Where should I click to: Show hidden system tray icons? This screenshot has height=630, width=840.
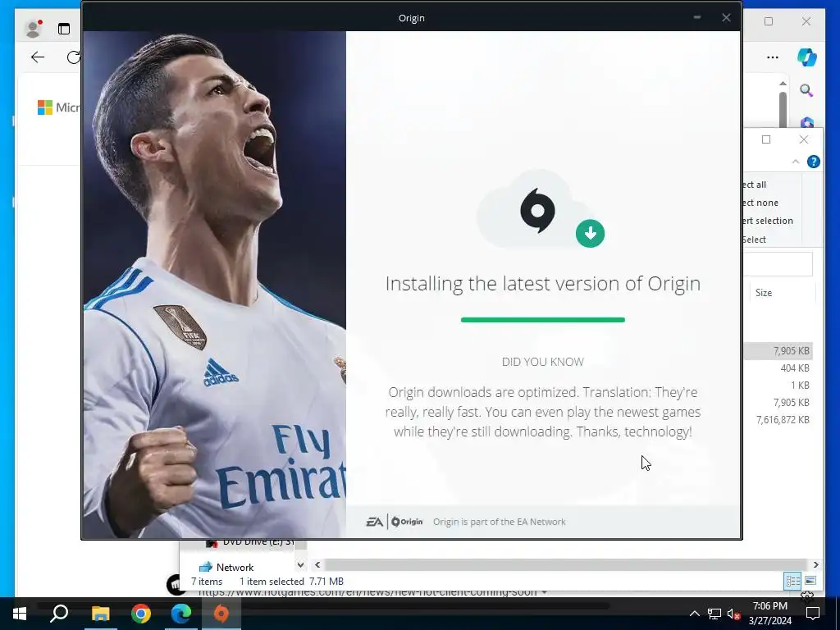[694, 614]
